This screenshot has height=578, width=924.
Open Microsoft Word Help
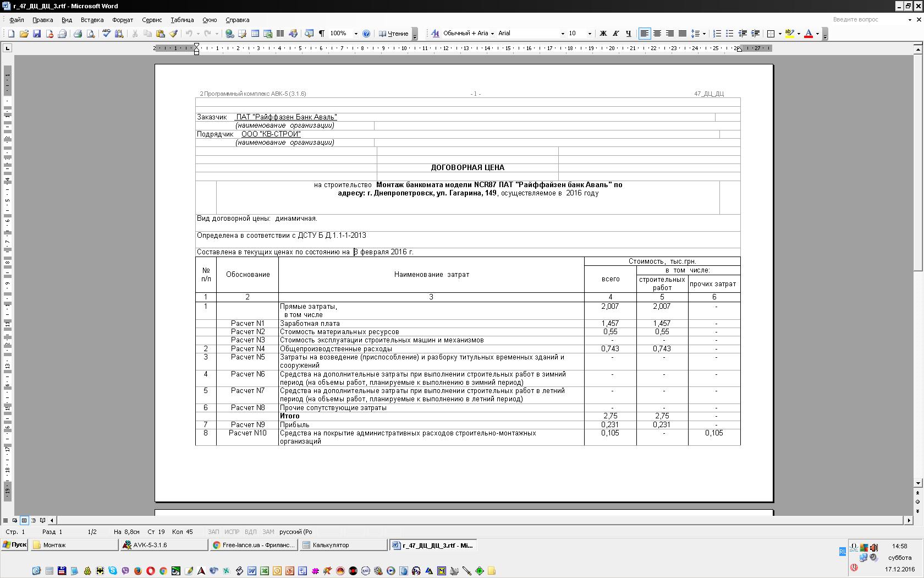366,34
